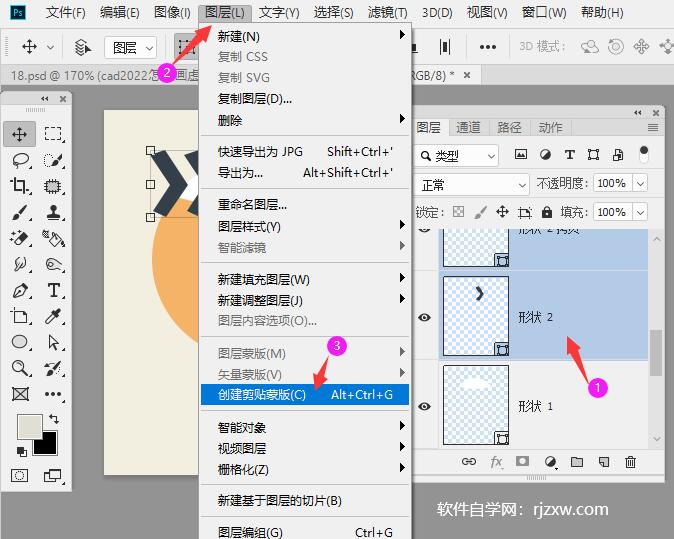674x539 pixels.
Task: Toggle smart object layer filter
Action: (618, 155)
